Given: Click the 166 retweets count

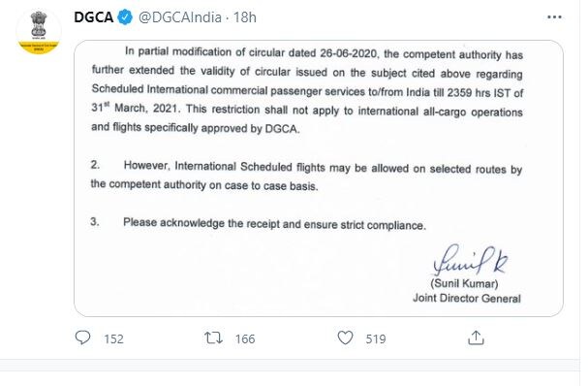Looking at the screenshot, I should pyautogui.click(x=245, y=339).
